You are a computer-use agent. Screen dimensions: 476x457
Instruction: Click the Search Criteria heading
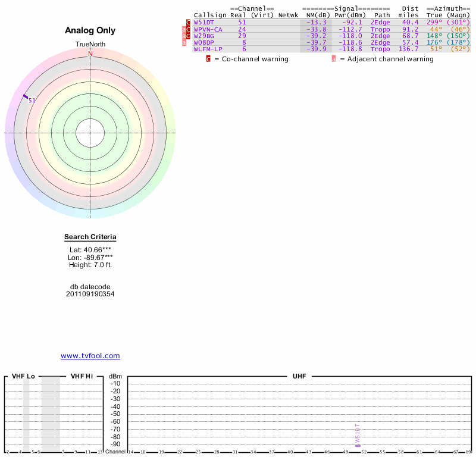(x=90, y=237)
